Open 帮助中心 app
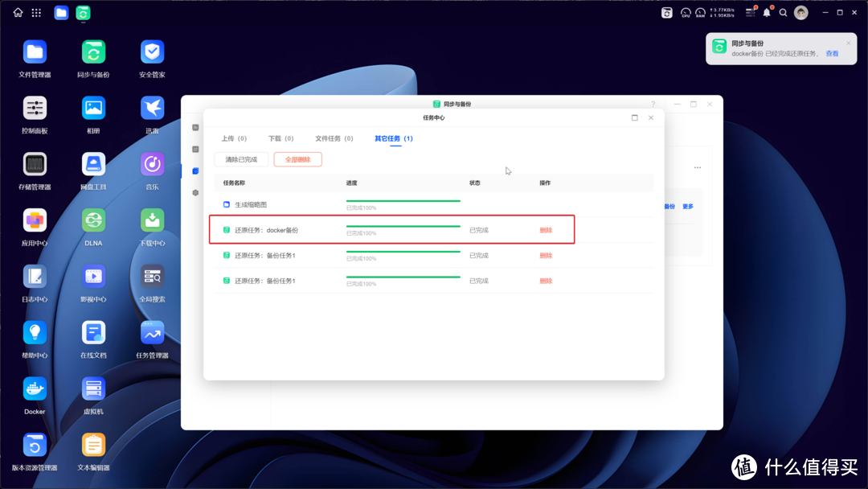This screenshot has height=489, width=868. [35, 333]
